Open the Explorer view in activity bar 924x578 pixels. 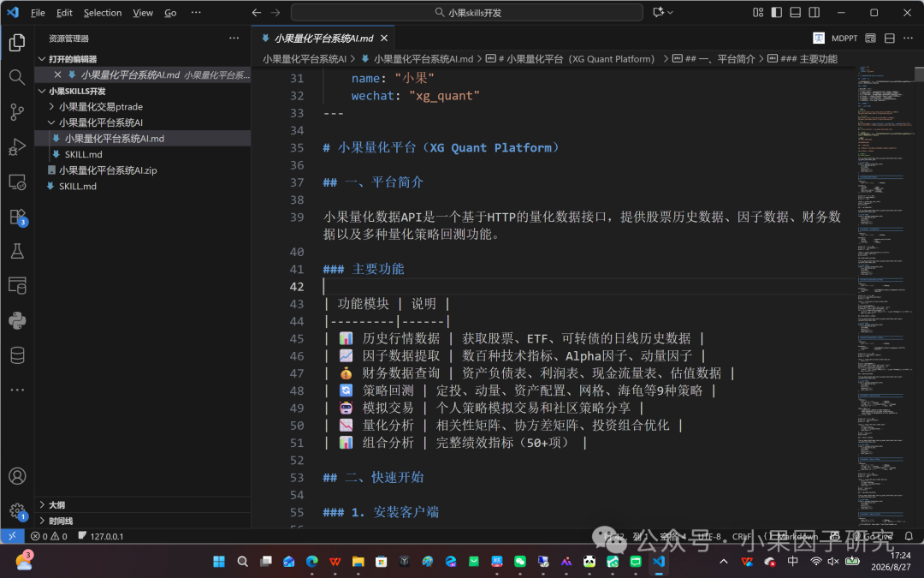coord(17,43)
